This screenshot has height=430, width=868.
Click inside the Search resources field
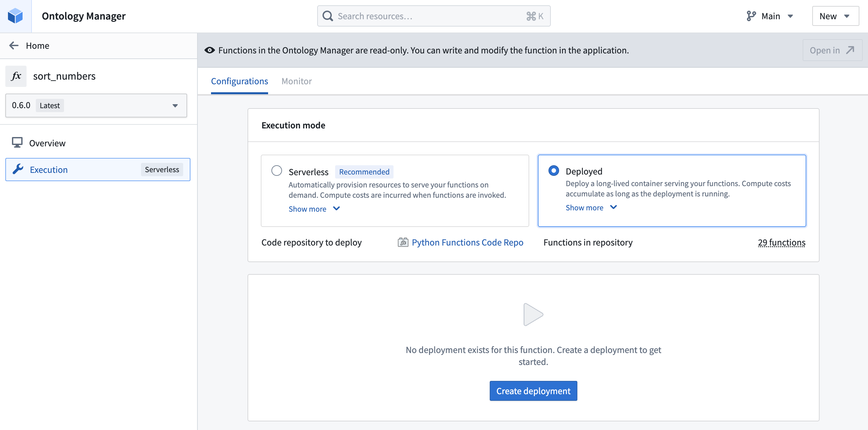404,16
